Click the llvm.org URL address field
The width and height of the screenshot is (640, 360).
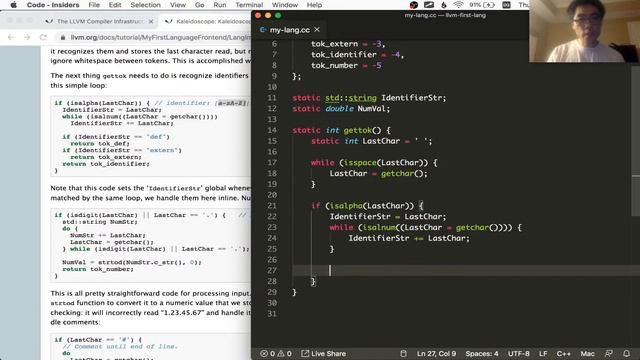point(160,37)
